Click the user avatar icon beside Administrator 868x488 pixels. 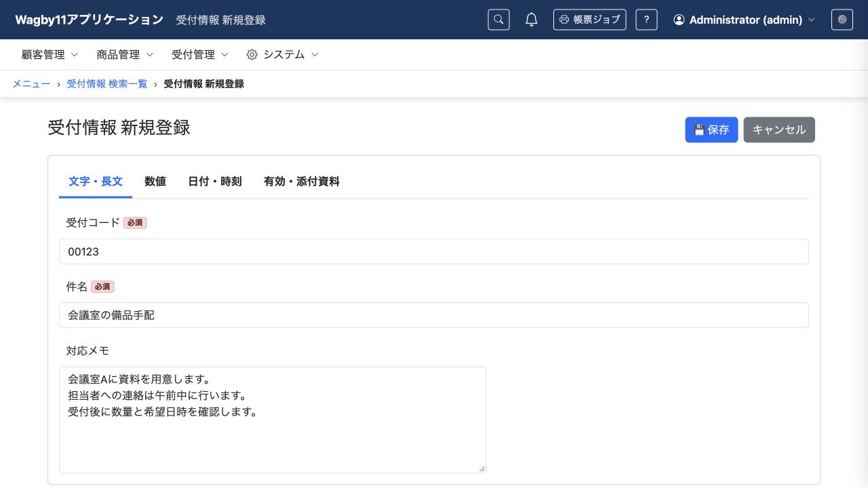pyautogui.click(x=679, y=20)
